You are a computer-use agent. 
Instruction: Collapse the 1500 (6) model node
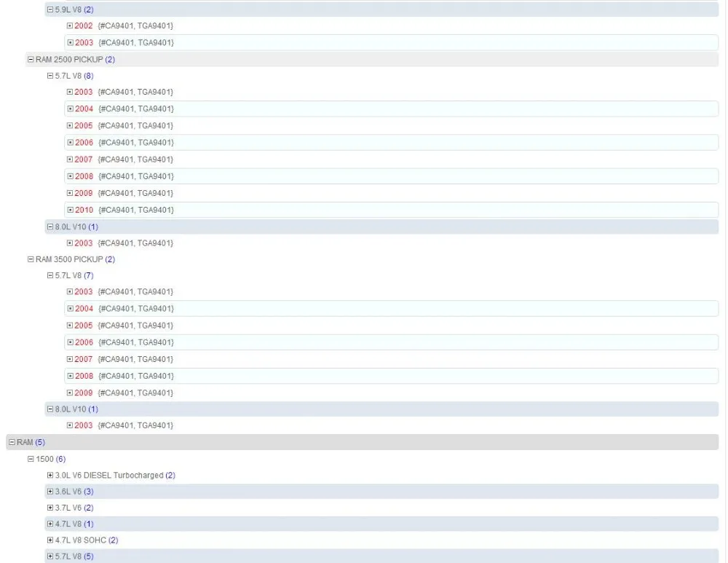(31, 459)
